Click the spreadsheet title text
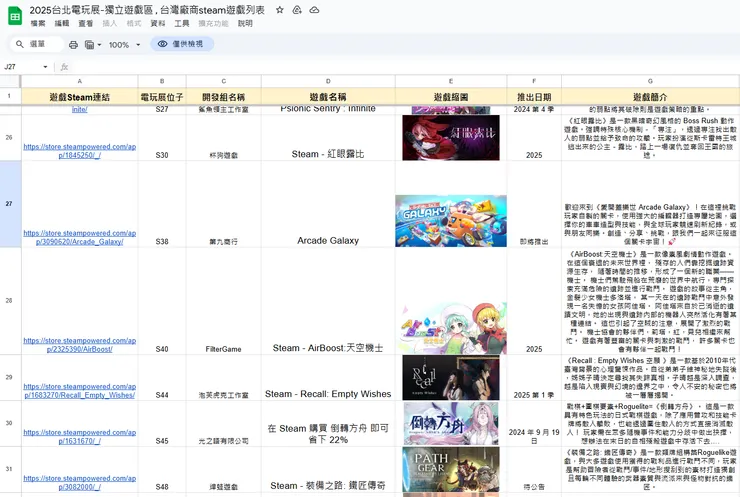The width and height of the screenshot is (740, 497). (x=147, y=10)
